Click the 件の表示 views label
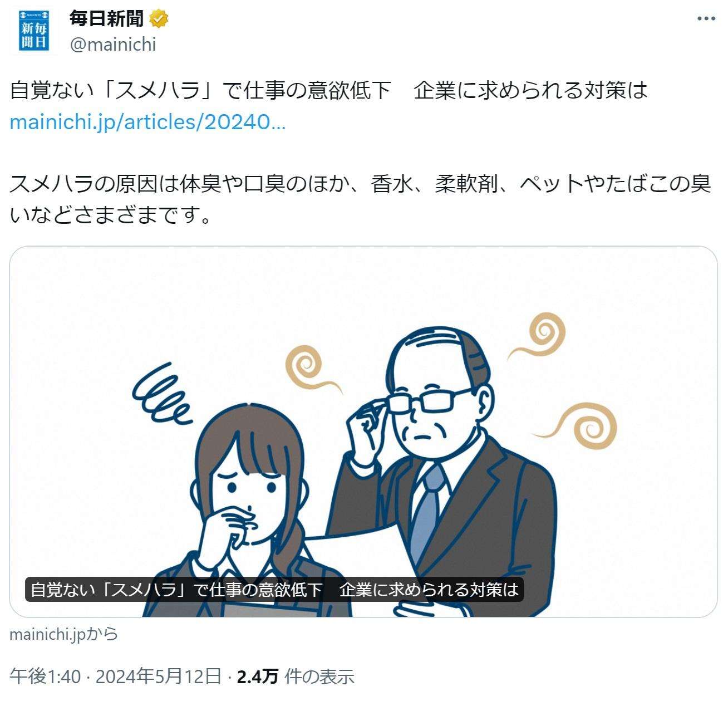 (x=319, y=677)
